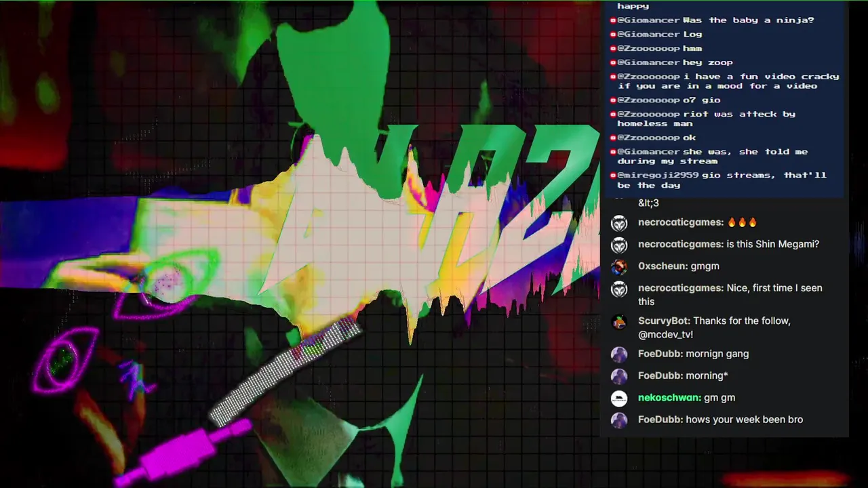Click the 0xscheun avatar icon

click(619, 266)
